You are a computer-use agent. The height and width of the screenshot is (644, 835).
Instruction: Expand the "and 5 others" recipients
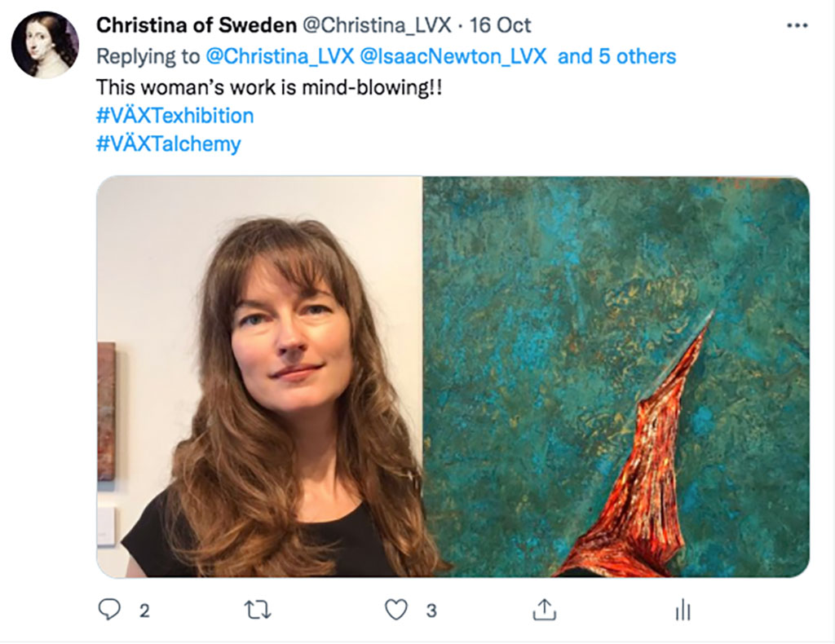(x=616, y=56)
